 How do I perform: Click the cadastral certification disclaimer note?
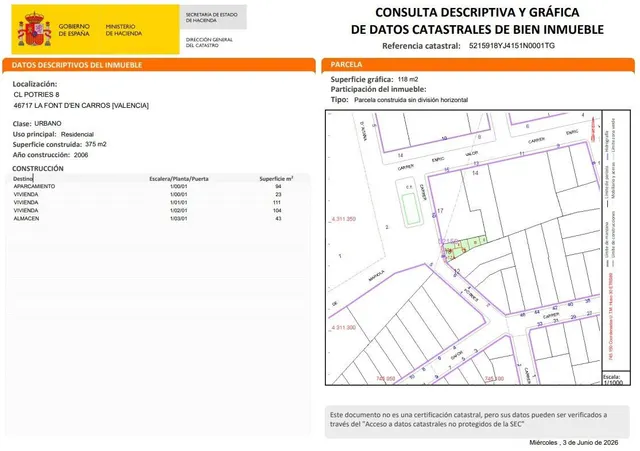click(x=477, y=420)
